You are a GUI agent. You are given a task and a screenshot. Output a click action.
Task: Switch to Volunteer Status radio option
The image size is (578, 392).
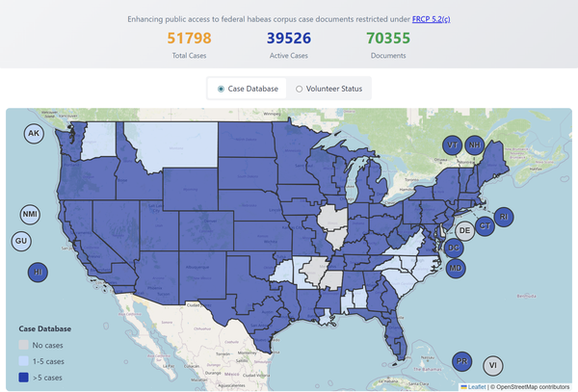[x=299, y=89]
